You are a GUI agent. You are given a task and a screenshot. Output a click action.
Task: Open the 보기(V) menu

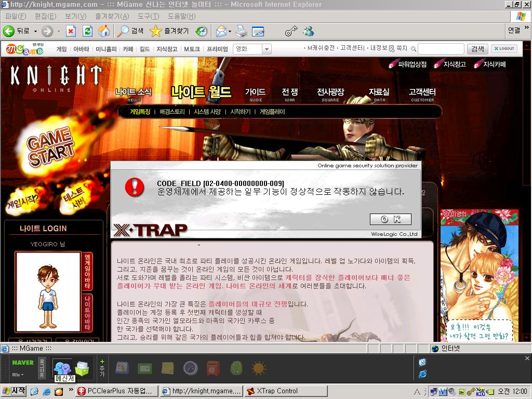pos(76,16)
